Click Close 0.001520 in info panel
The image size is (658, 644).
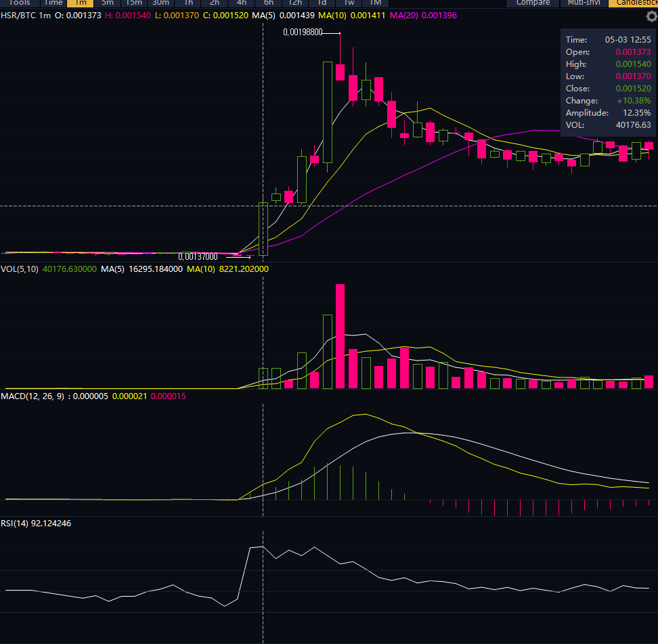pyautogui.click(x=608, y=89)
